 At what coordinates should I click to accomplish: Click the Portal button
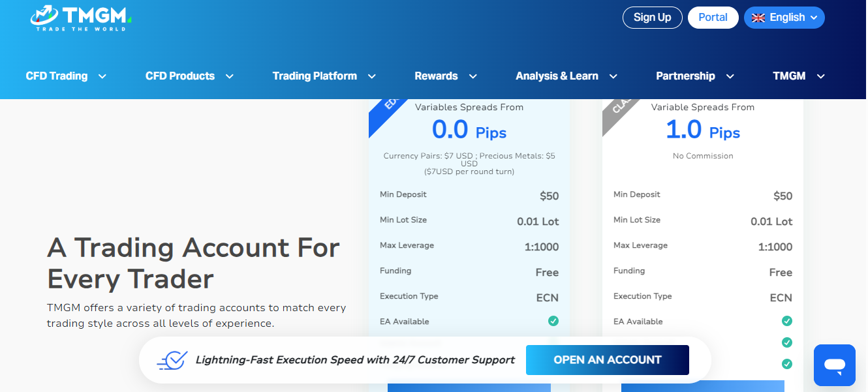[x=713, y=18]
